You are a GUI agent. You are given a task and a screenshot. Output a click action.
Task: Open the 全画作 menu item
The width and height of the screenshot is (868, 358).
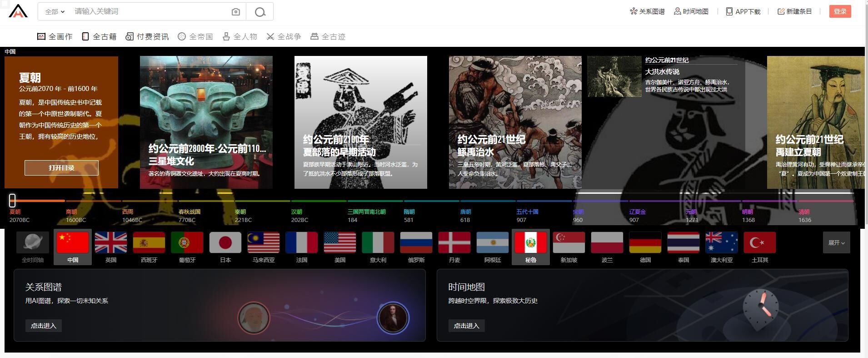[x=55, y=37]
